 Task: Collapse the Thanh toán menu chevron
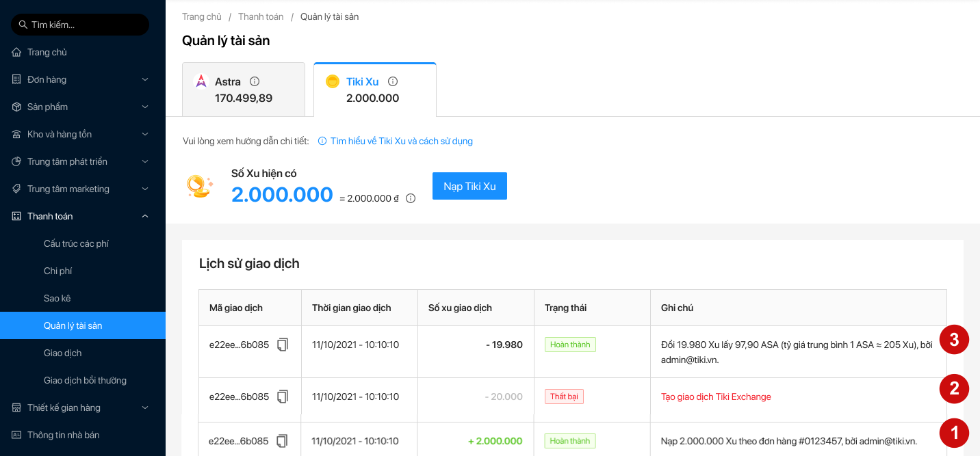pos(145,216)
